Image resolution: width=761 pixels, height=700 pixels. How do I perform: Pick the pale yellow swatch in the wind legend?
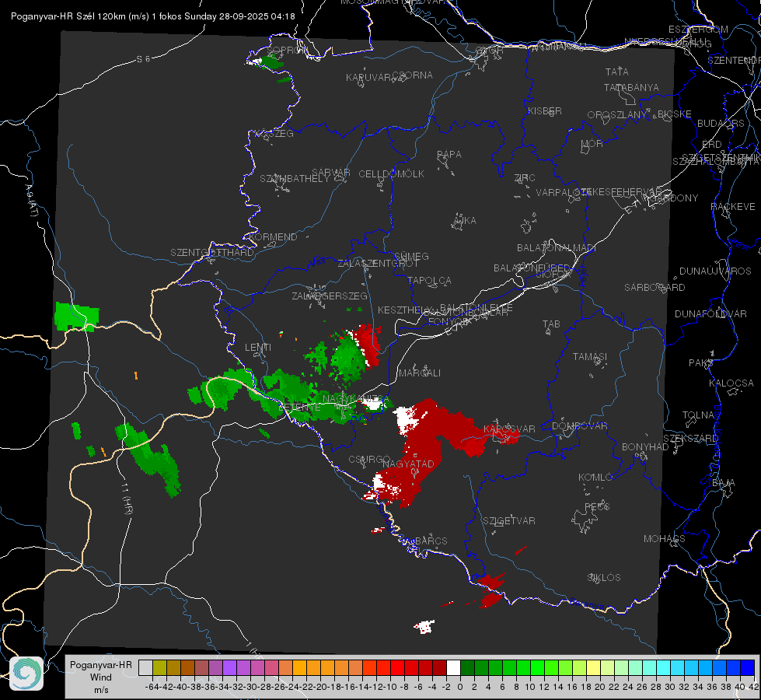(593, 667)
